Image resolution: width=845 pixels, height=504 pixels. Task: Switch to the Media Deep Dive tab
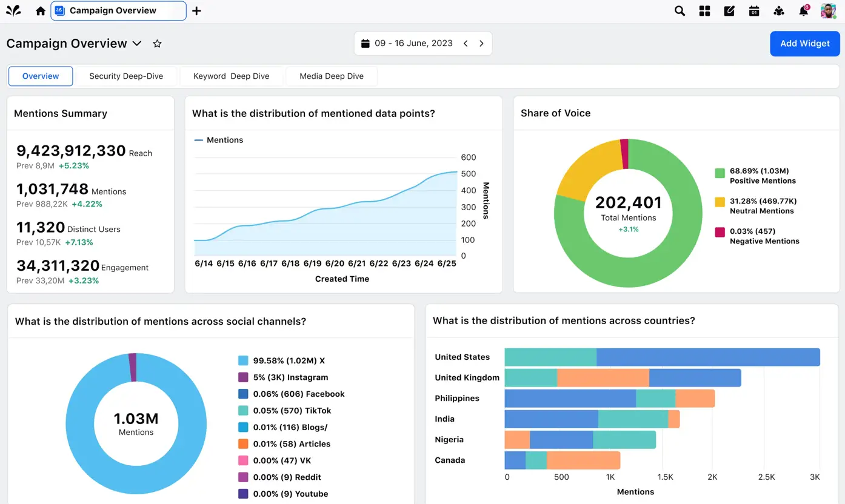coord(332,76)
